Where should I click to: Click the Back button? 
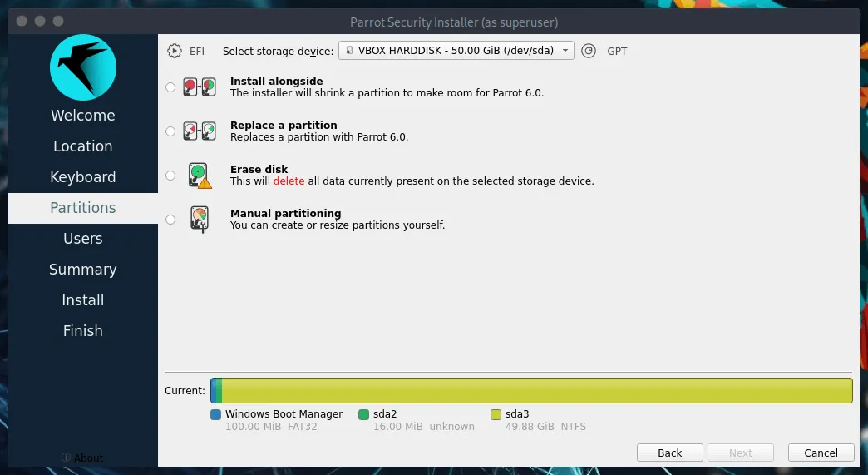click(670, 453)
